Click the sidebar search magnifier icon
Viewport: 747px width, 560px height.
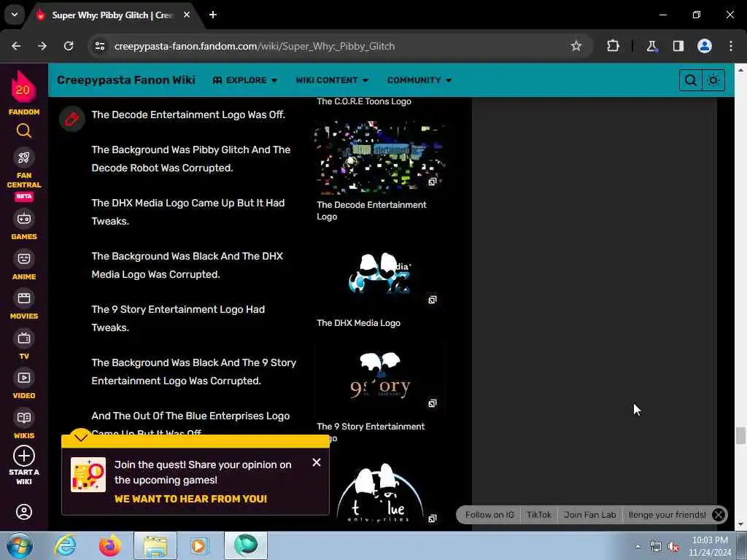pyautogui.click(x=24, y=131)
